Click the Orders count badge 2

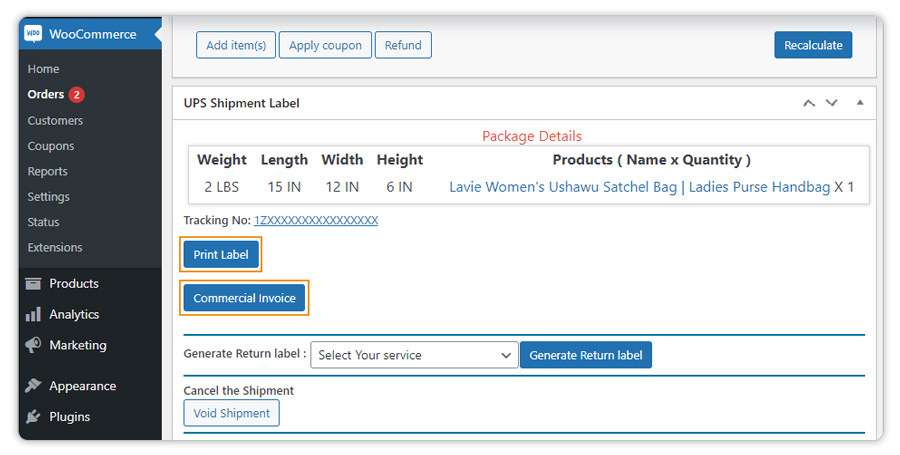pyautogui.click(x=76, y=94)
